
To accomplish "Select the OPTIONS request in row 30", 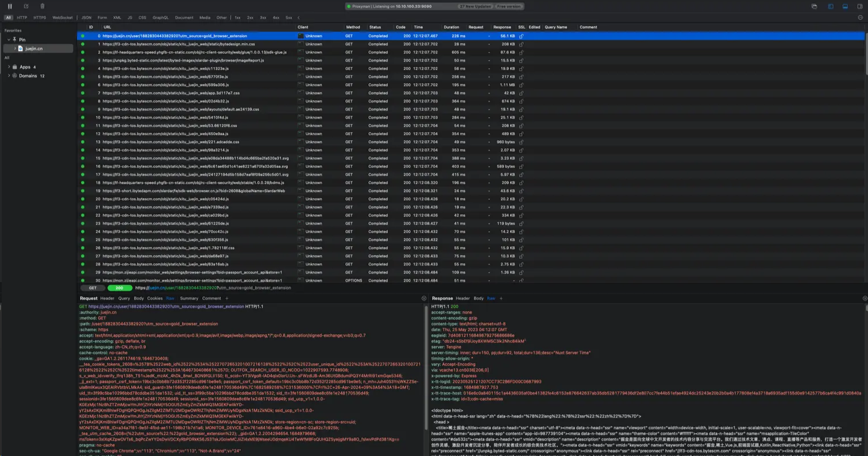I will (x=471, y=281).
